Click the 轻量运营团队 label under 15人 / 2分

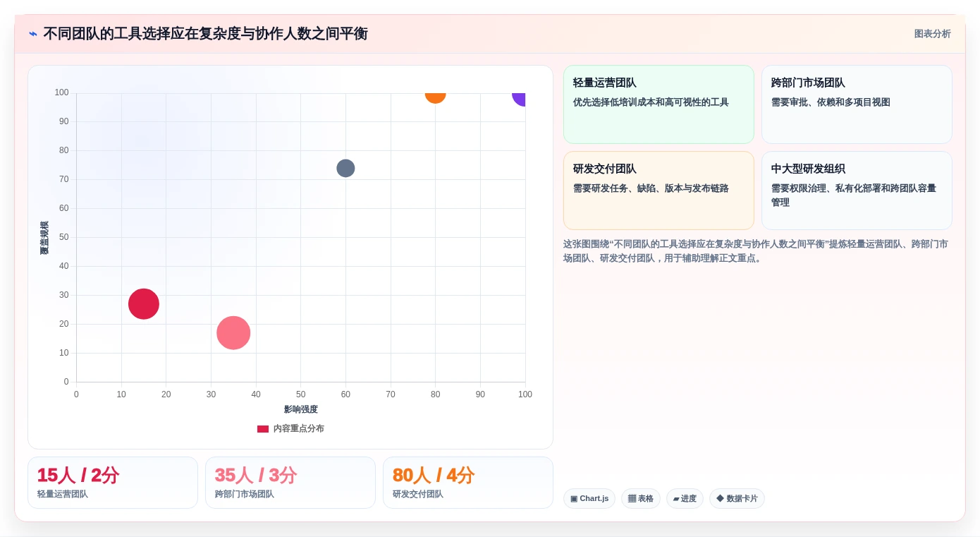(x=63, y=495)
